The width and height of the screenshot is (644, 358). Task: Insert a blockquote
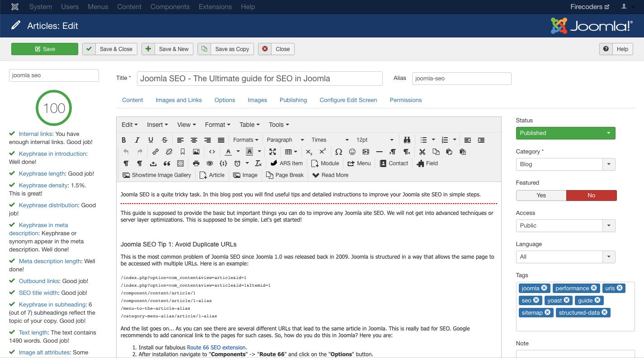167,163
